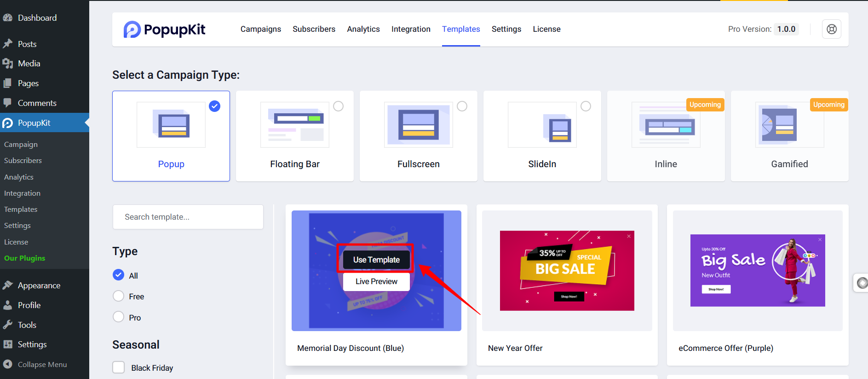Open License in the sidebar submenu
The image size is (868, 379).
coord(16,242)
